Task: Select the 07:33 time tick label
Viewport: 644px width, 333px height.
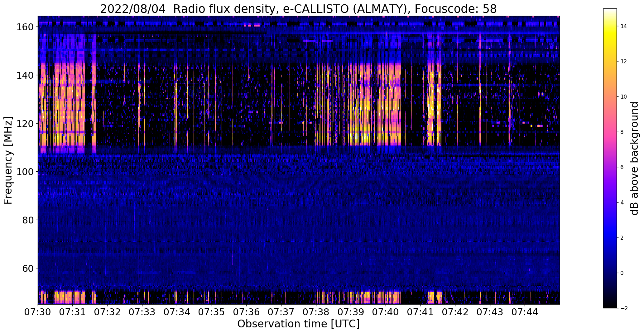Action: click(x=142, y=312)
